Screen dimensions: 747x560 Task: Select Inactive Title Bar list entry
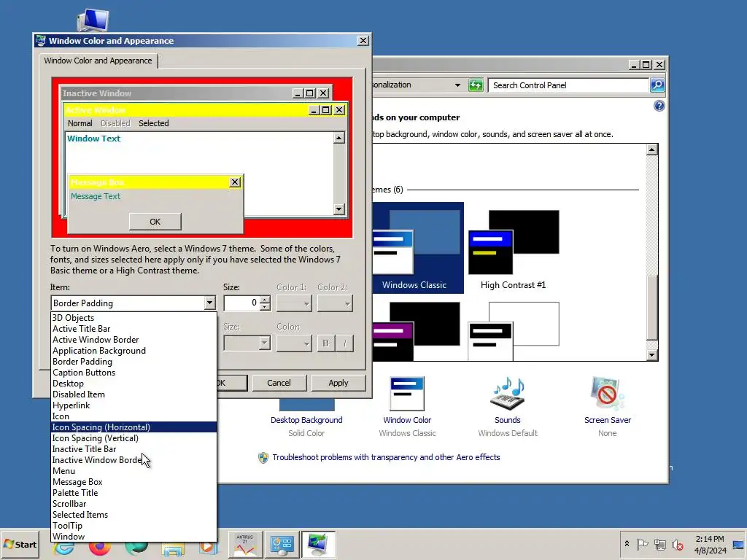pos(134,449)
